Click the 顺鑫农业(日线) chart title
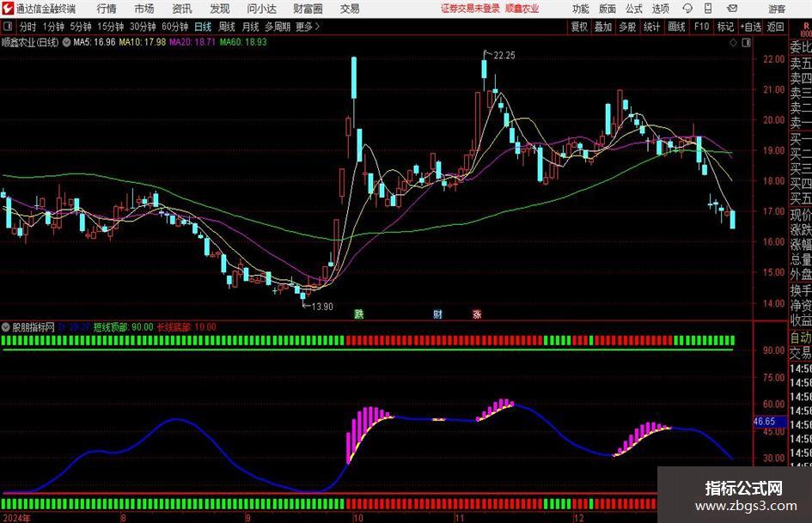 pos(30,42)
